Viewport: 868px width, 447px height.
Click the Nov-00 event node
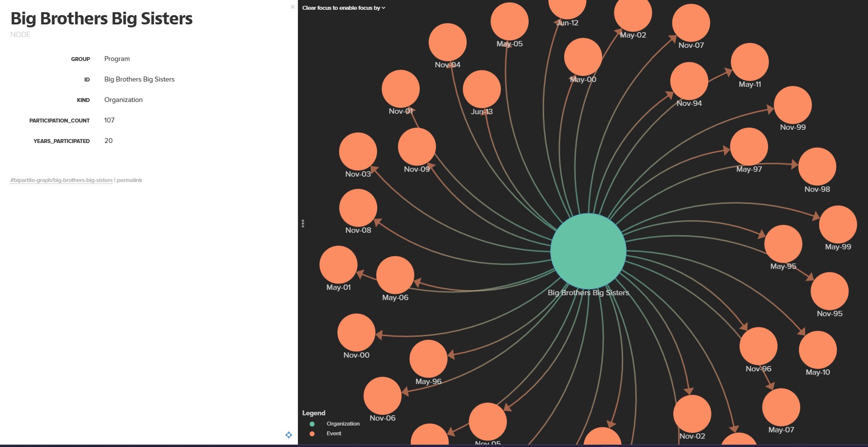pyautogui.click(x=356, y=332)
